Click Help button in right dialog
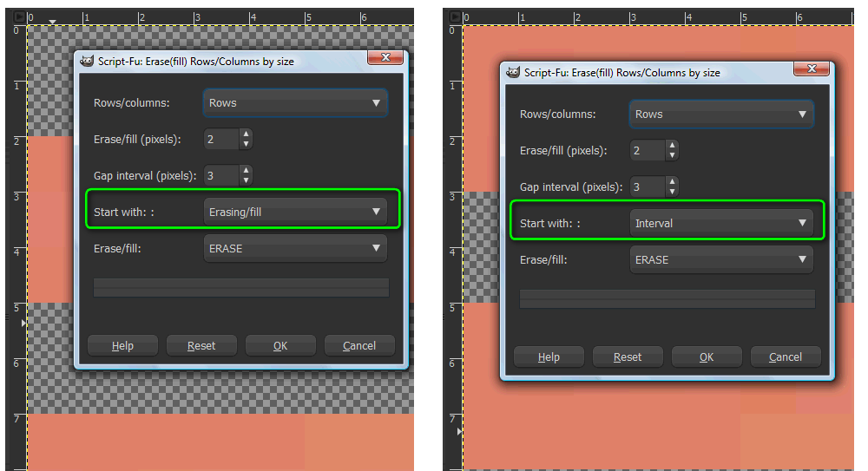 pyautogui.click(x=549, y=357)
